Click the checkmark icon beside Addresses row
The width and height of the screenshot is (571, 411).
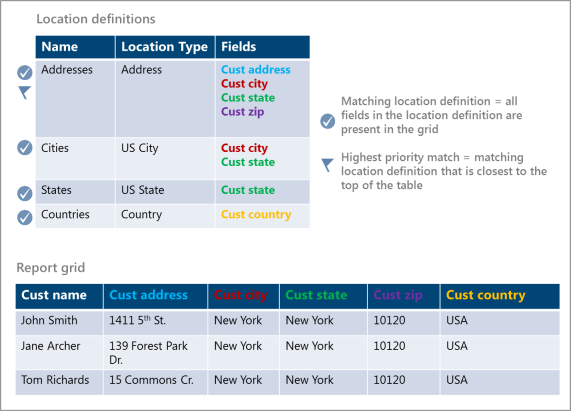(25, 72)
